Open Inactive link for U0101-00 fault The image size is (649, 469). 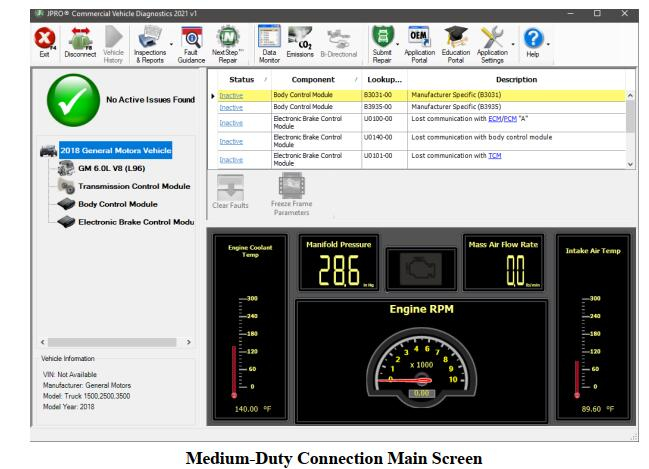click(x=231, y=160)
